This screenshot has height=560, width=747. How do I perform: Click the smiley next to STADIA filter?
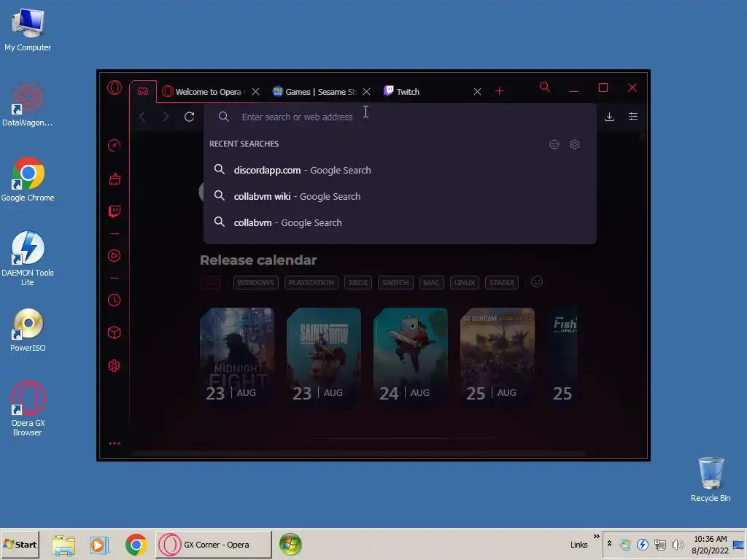(537, 282)
